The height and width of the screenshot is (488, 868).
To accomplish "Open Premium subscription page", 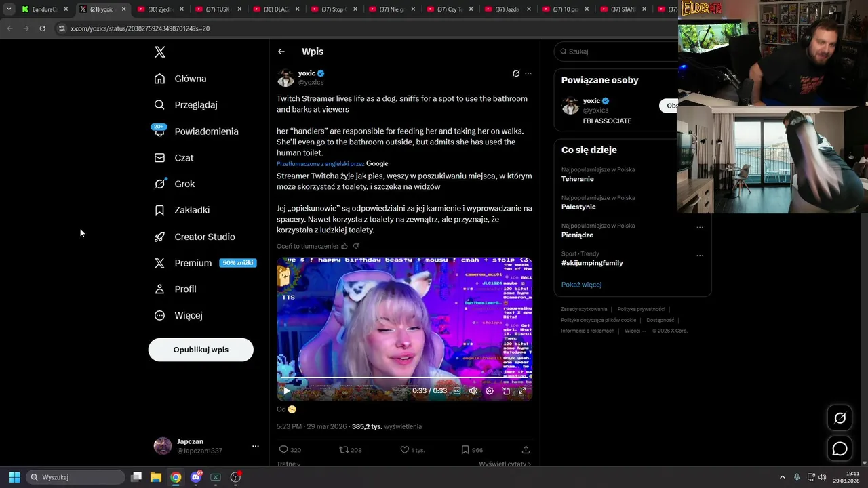I will pos(204,263).
